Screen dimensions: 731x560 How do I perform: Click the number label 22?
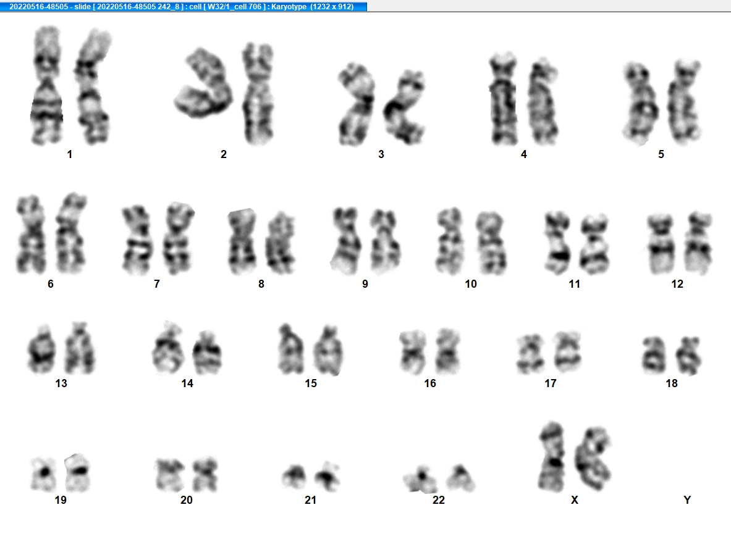point(439,500)
